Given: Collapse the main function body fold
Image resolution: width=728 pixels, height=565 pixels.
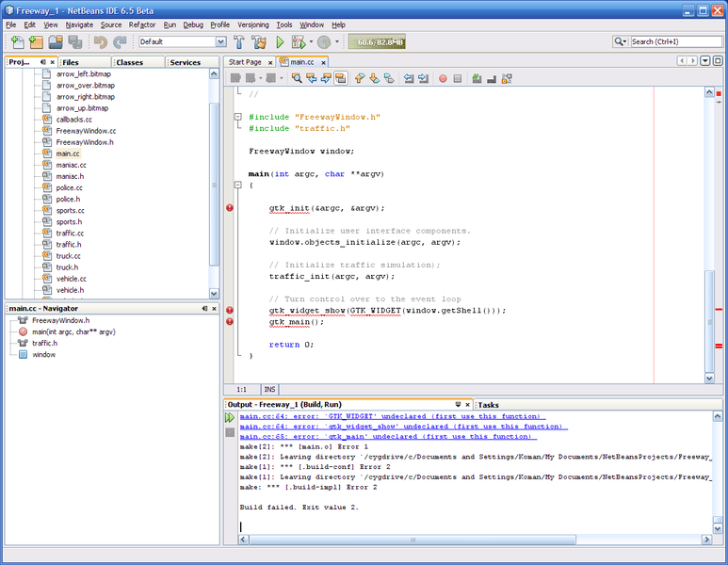Looking at the screenshot, I should 237,185.
